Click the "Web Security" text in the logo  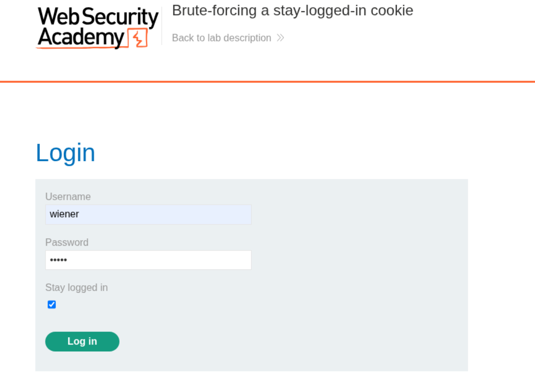[x=98, y=17]
